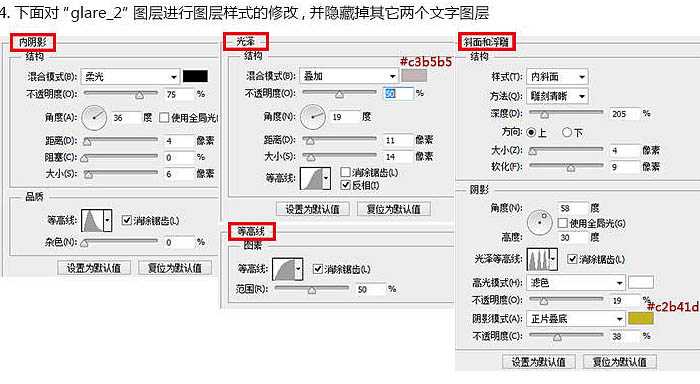Open highlight mode dropdown showing 滤色
700x384 pixels.
point(576,283)
